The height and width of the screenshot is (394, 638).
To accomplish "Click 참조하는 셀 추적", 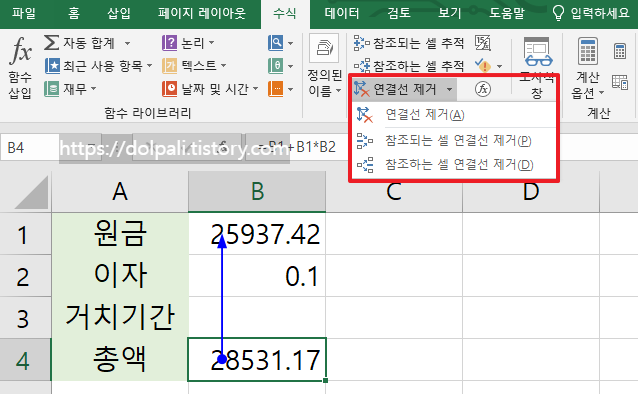I will [x=409, y=66].
